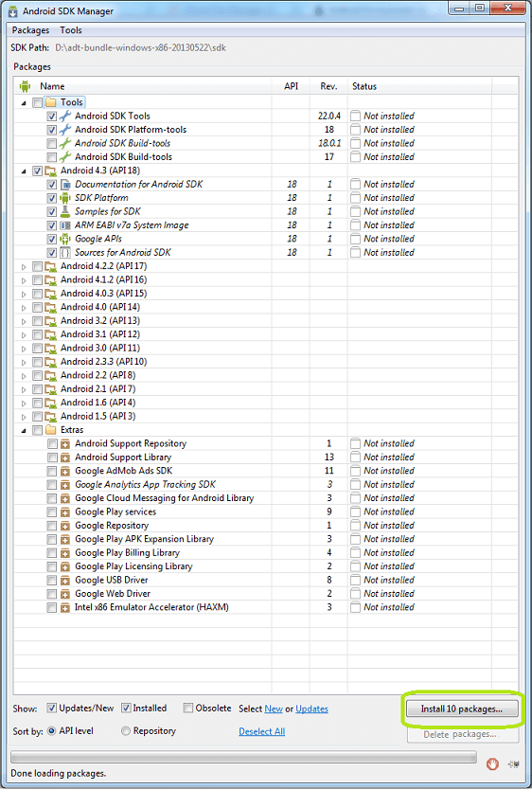The height and width of the screenshot is (790, 532).
Task: Uncheck the Android 4.3 (API 18) group checkbox
Action: tap(37, 171)
